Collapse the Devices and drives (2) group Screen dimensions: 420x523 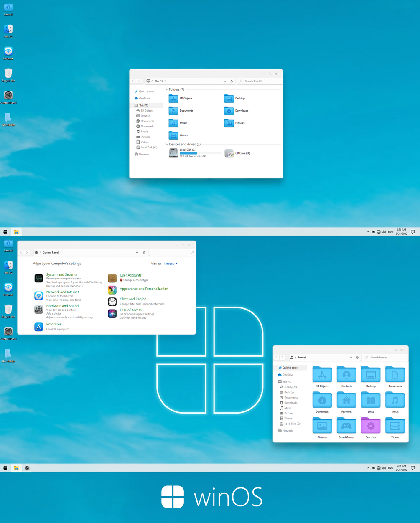tap(167, 144)
